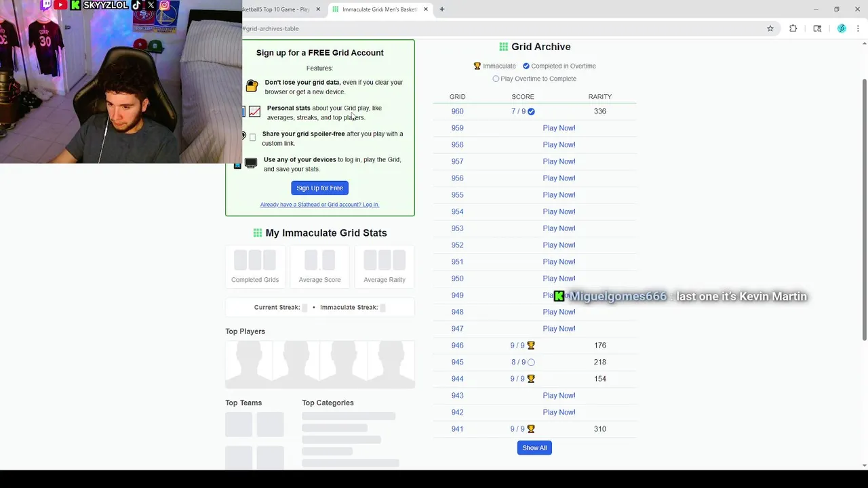Start grid 953 via Play Now!

tap(559, 228)
